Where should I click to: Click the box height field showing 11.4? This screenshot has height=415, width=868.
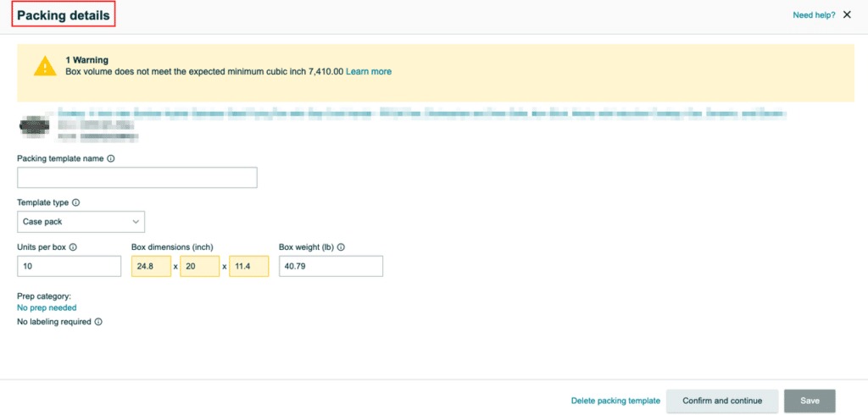pos(248,266)
